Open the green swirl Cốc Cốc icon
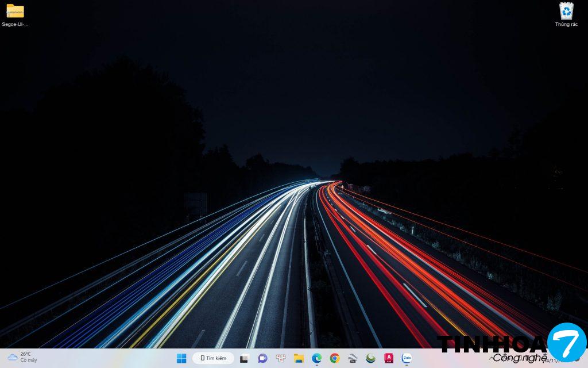 pos(371,358)
